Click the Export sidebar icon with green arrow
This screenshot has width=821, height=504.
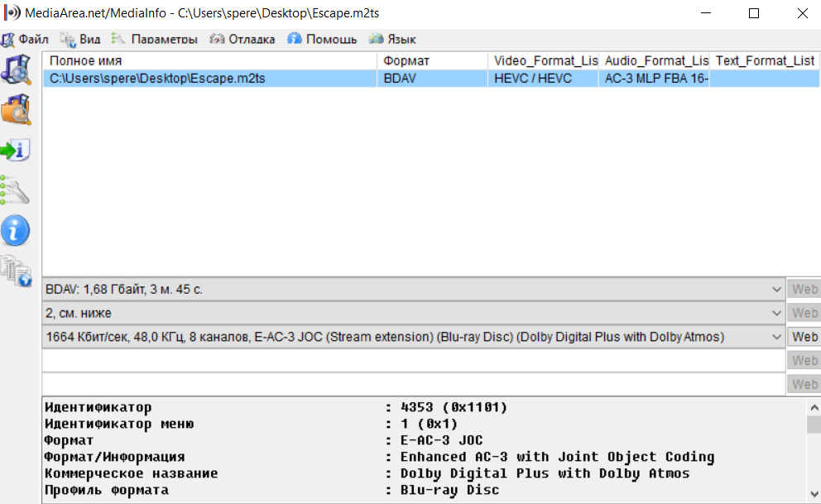[x=16, y=150]
